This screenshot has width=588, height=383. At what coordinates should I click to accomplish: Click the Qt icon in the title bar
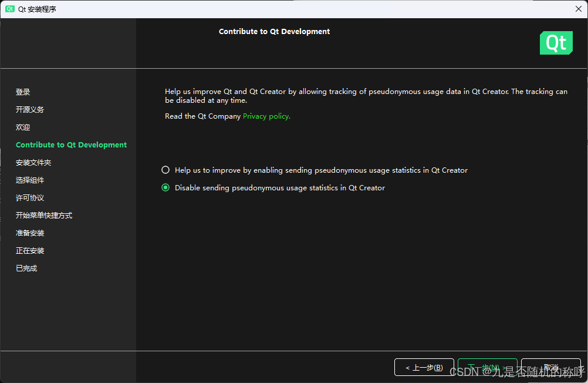click(x=10, y=9)
